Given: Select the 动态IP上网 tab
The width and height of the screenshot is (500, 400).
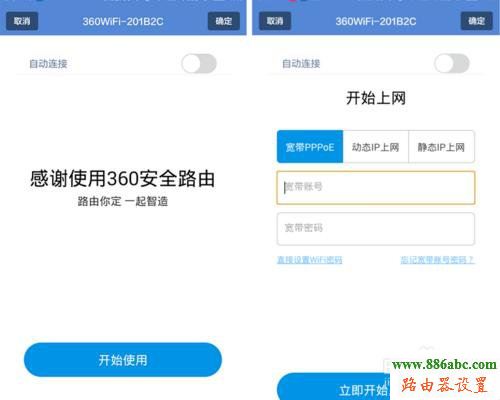Looking at the screenshot, I should click(x=376, y=147).
